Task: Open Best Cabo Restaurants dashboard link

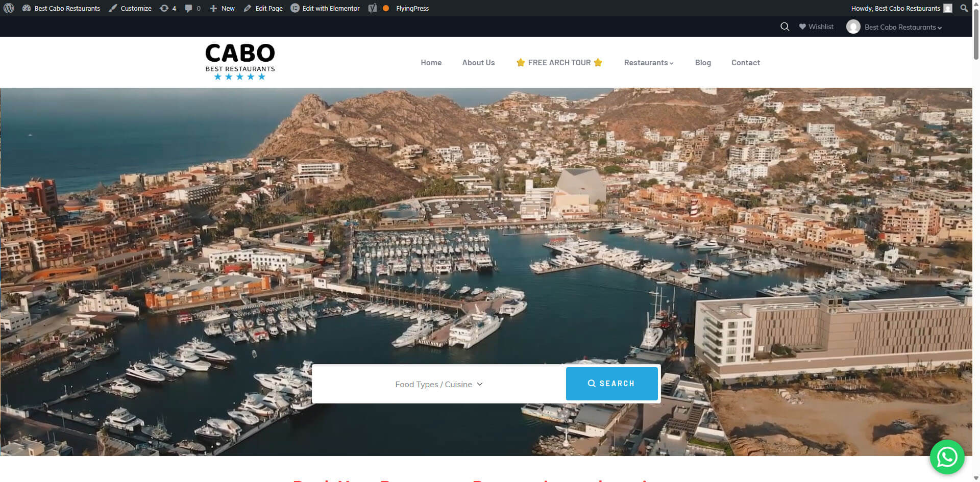Action: pos(61,8)
